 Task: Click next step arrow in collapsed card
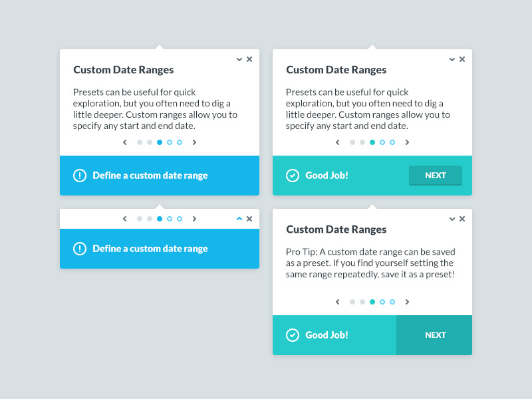click(x=194, y=219)
